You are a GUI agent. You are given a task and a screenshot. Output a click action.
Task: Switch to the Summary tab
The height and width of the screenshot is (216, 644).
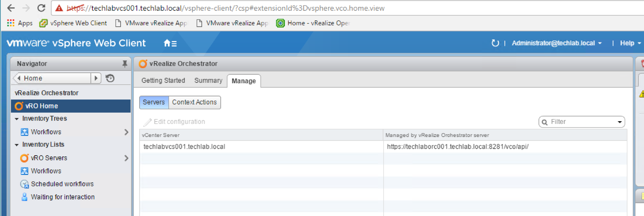pyautogui.click(x=208, y=81)
